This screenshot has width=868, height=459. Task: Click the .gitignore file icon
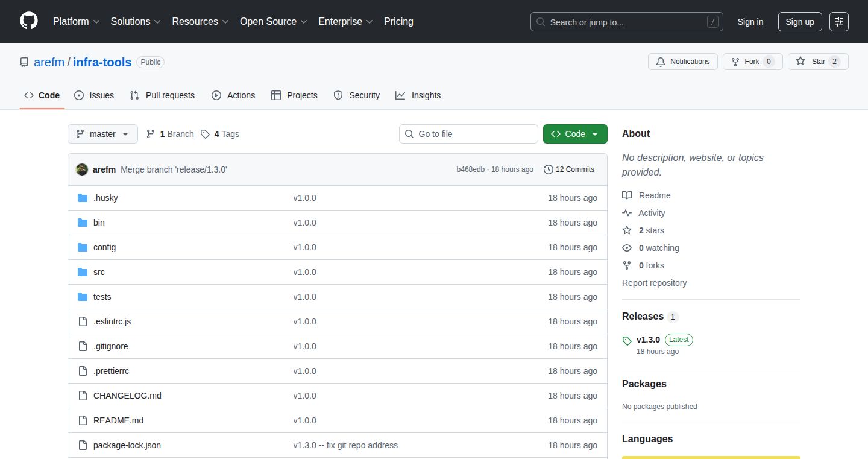pos(83,346)
